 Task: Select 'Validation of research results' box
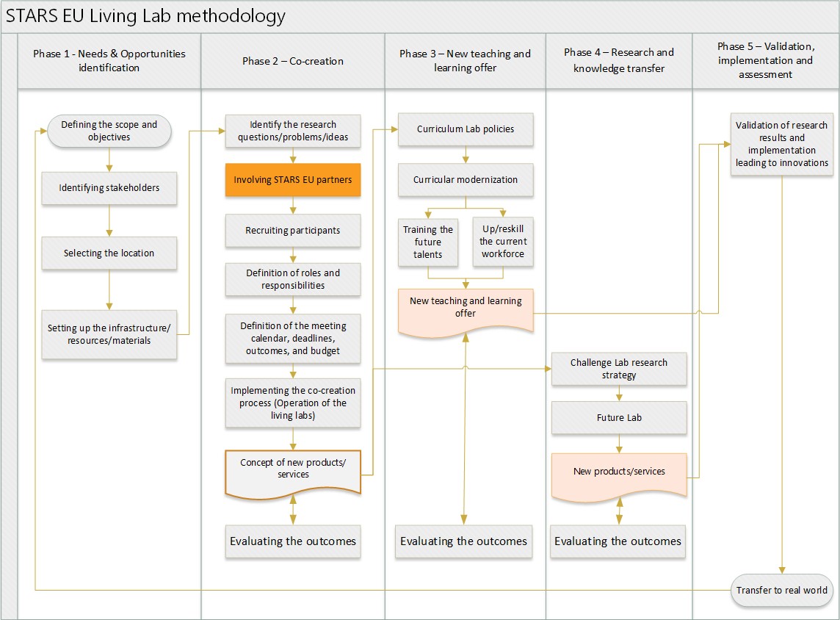pyautogui.click(x=781, y=144)
